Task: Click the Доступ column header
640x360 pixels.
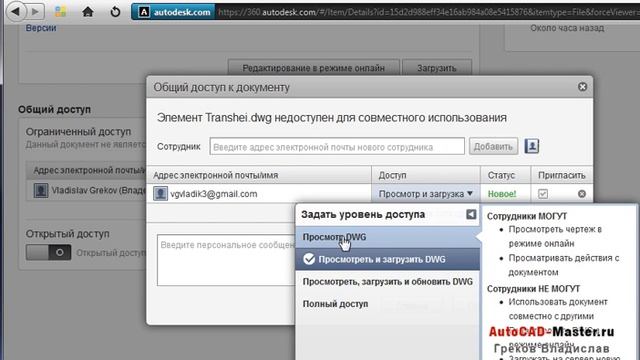Action: click(426, 175)
